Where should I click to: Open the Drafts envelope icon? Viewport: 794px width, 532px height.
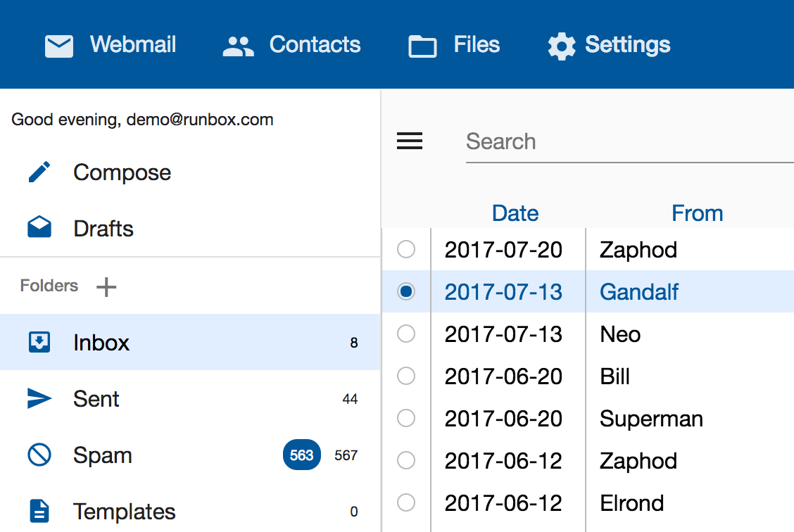pyautogui.click(x=40, y=227)
